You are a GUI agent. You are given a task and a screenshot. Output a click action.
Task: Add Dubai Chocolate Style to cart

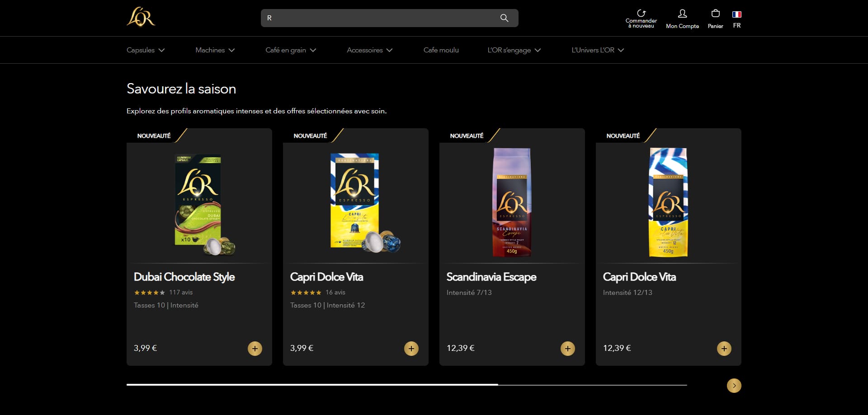255,349
